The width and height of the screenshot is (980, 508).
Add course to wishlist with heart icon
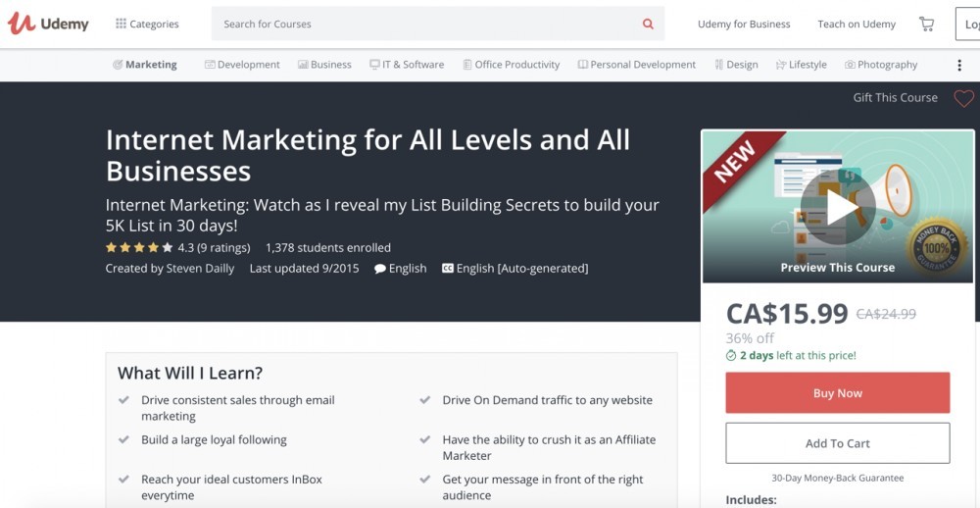coord(963,98)
